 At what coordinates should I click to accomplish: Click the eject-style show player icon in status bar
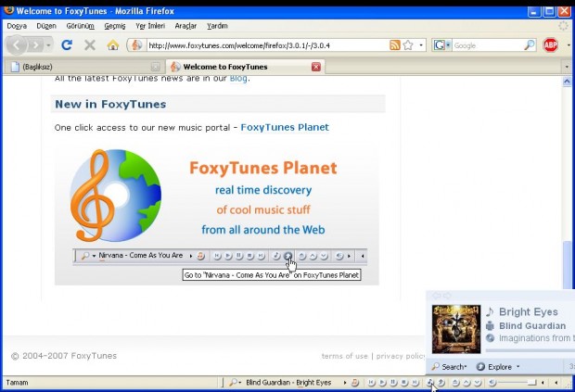(x=455, y=383)
